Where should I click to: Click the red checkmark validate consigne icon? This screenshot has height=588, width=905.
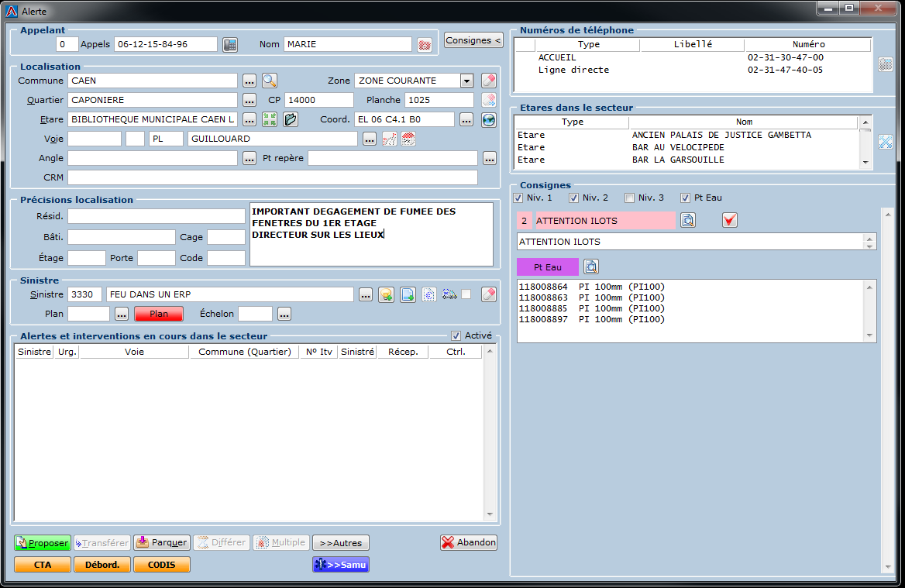(730, 221)
